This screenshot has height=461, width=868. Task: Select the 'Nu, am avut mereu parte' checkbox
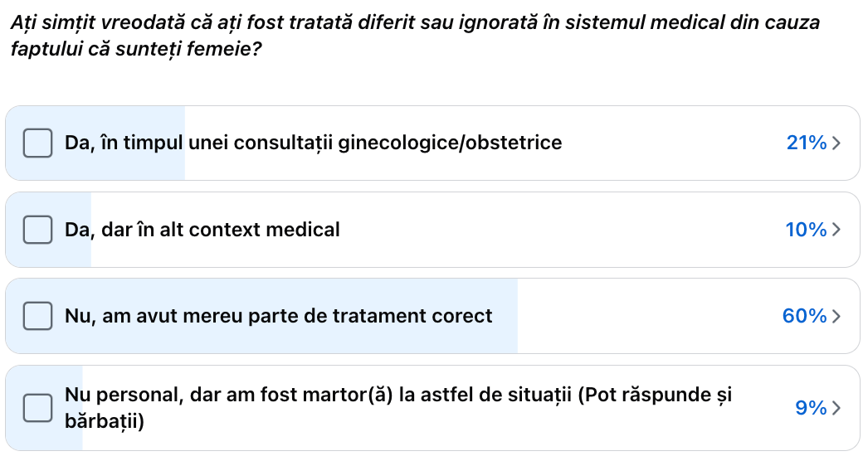point(37,316)
